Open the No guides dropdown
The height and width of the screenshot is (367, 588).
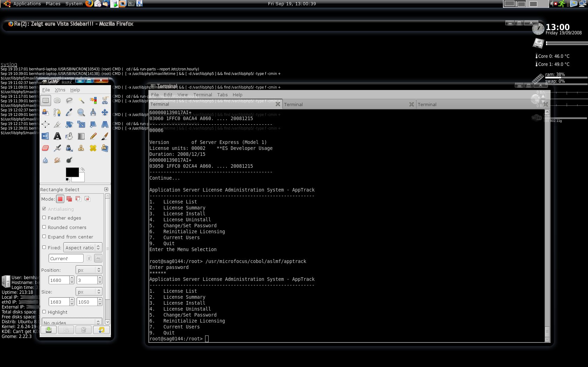pos(72,322)
